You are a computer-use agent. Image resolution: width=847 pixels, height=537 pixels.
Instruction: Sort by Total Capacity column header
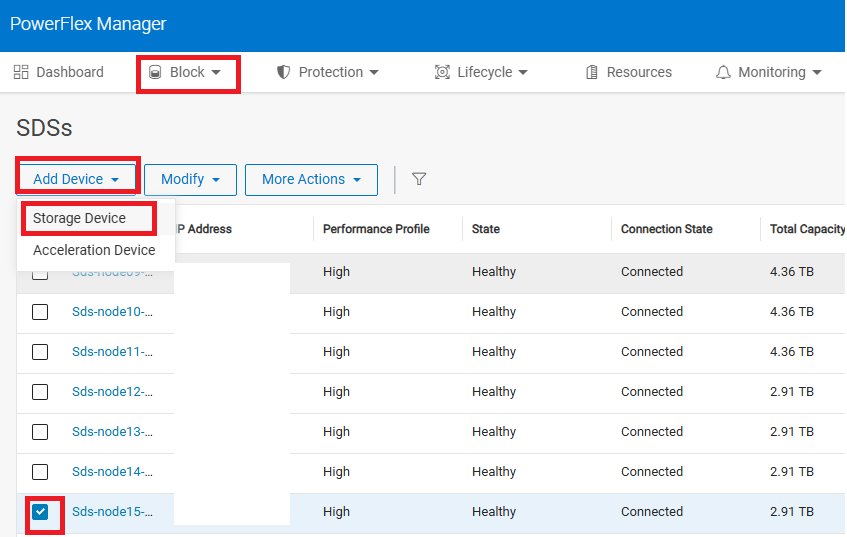coord(807,229)
